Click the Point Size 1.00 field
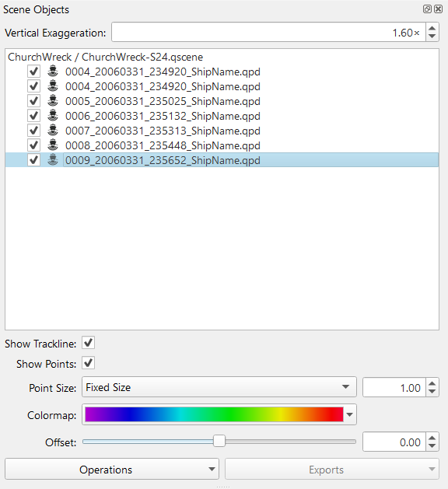Screen dimensions: 448x489 pyautogui.click(x=394, y=388)
